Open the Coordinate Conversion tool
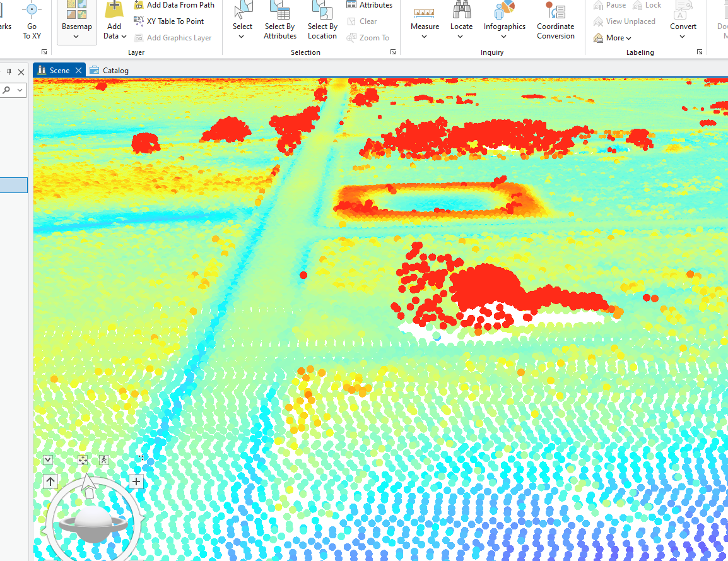The width and height of the screenshot is (728, 561). 555,22
